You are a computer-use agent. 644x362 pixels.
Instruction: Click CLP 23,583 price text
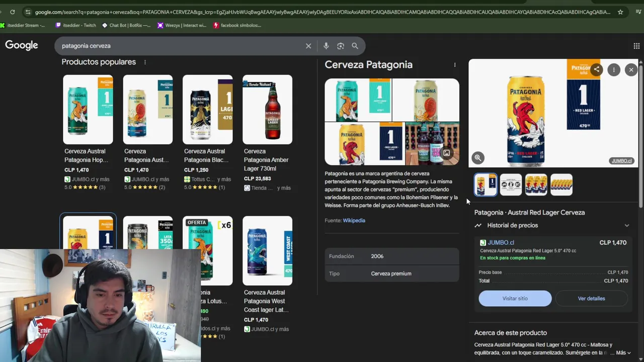click(257, 178)
